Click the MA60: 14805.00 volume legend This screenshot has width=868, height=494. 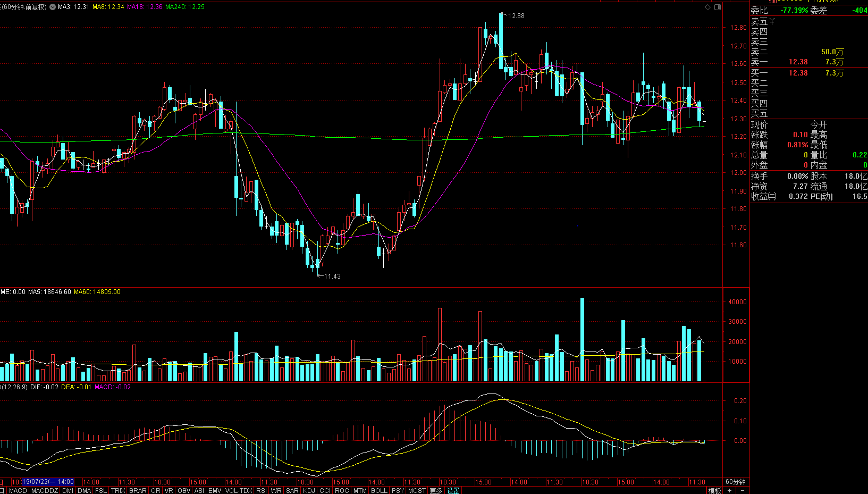coord(97,292)
